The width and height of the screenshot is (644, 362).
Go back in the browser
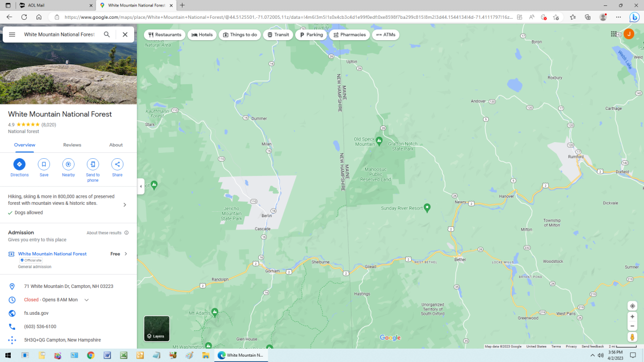[9, 17]
